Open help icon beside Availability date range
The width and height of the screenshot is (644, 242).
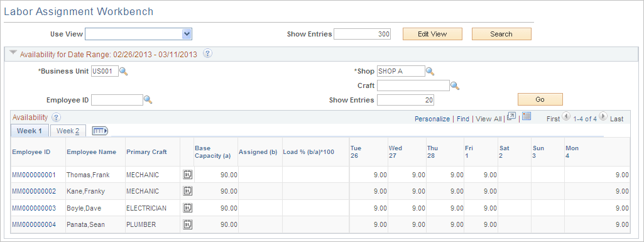click(x=208, y=53)
